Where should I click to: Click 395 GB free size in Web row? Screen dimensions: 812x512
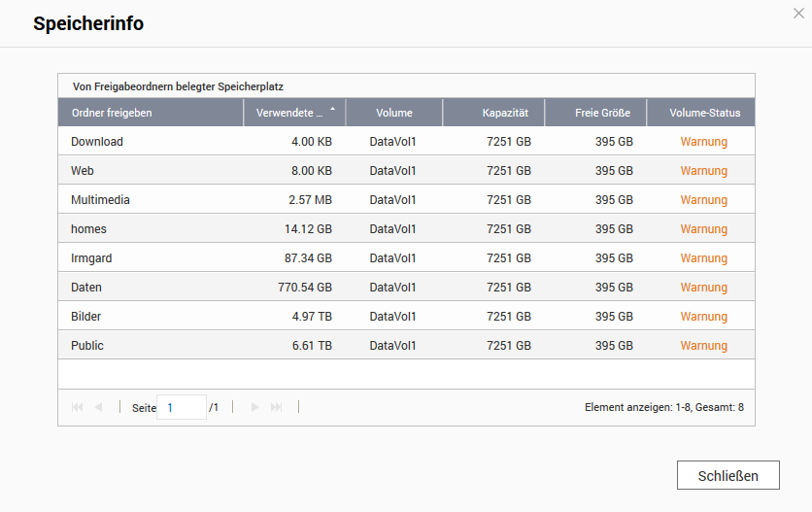click(x=614, y=170)
